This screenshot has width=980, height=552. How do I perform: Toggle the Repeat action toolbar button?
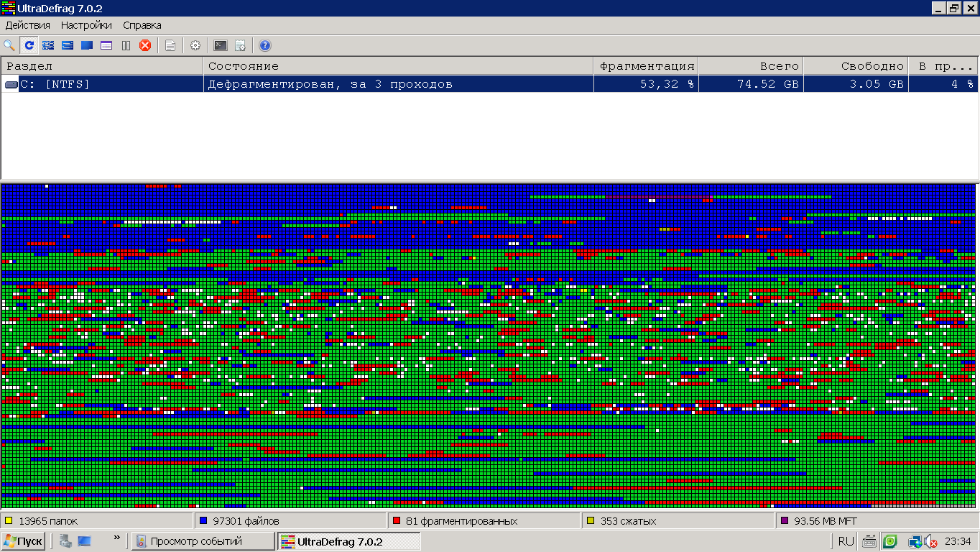[29, 45]
